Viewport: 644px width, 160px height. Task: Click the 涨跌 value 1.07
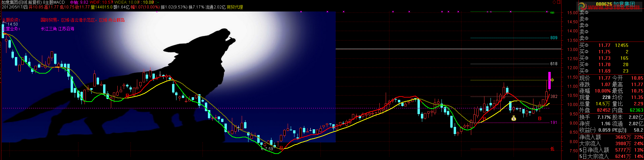pyautogui.click(x=605, y=85)
